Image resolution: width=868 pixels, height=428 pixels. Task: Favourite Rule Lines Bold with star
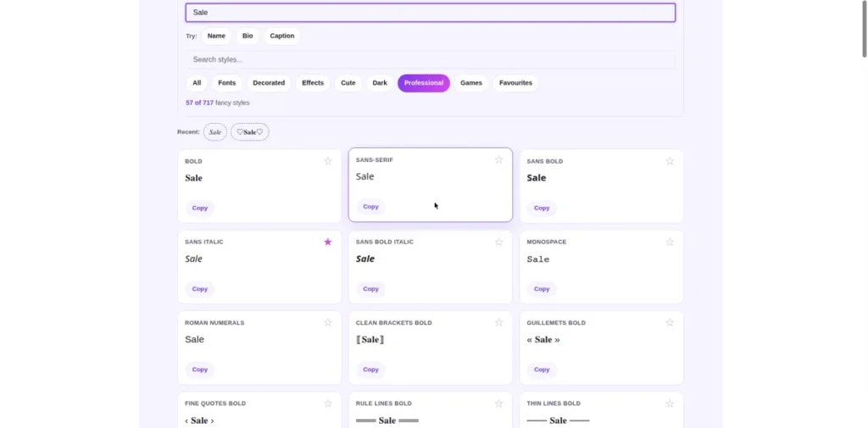(498, 403)
